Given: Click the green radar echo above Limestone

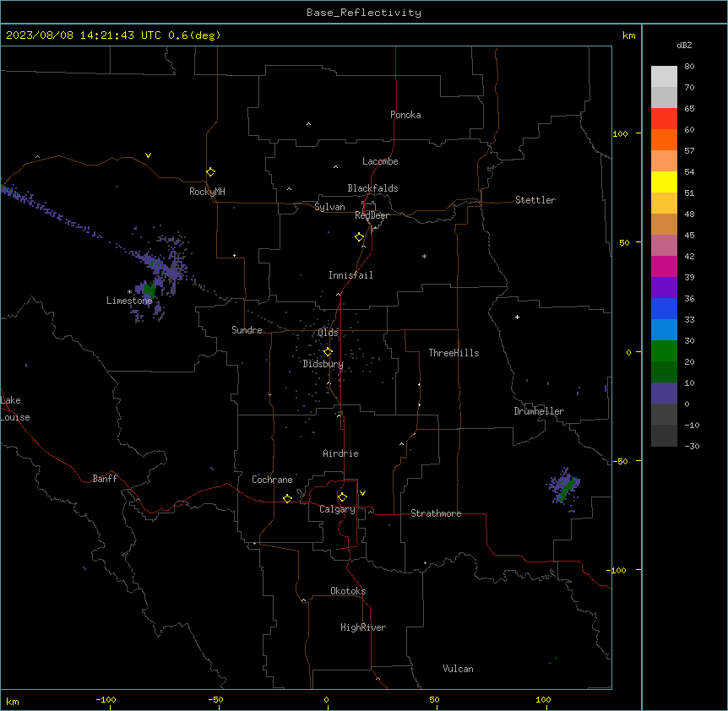Looking at the screenshot, I should [149, 289].
